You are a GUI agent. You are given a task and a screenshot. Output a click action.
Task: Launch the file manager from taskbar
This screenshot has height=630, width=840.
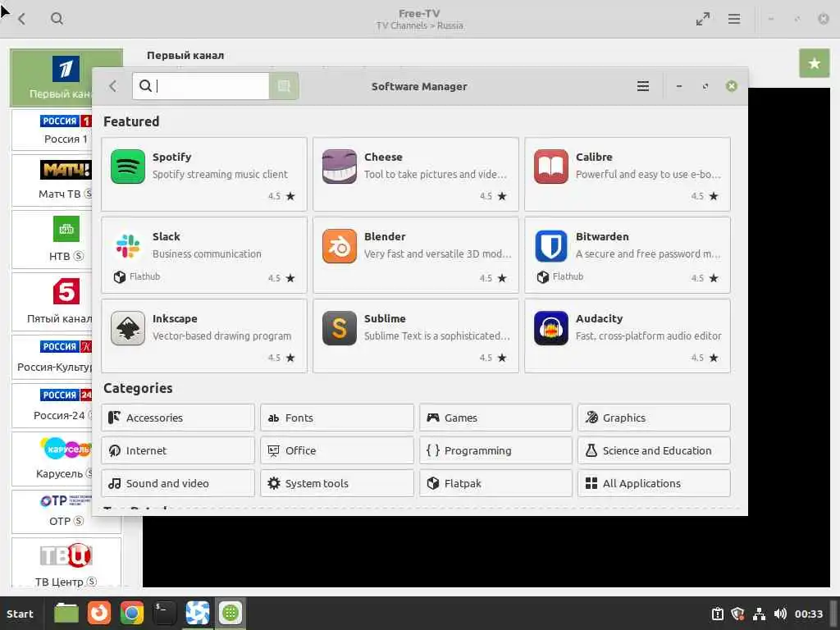pos(66,613)
